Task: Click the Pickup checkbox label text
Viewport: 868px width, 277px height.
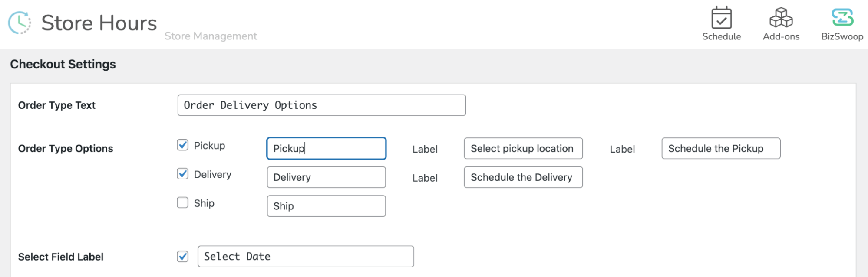Action: pyautogui.click(x=209, y=146)
